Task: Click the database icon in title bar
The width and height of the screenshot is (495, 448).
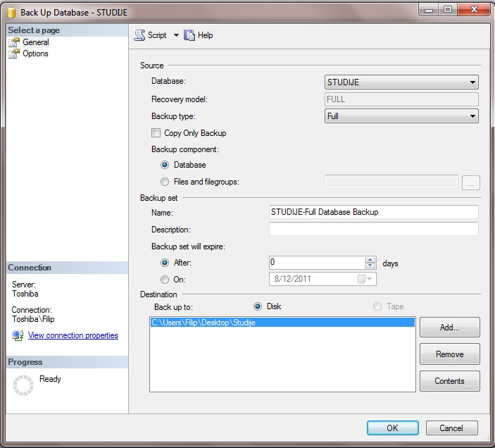Action: 11,11
